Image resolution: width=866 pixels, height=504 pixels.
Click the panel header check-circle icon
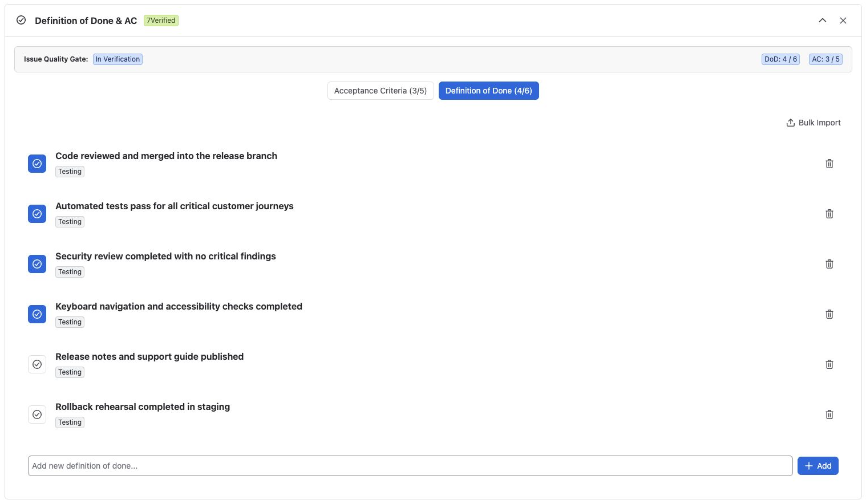pos(21,21)
